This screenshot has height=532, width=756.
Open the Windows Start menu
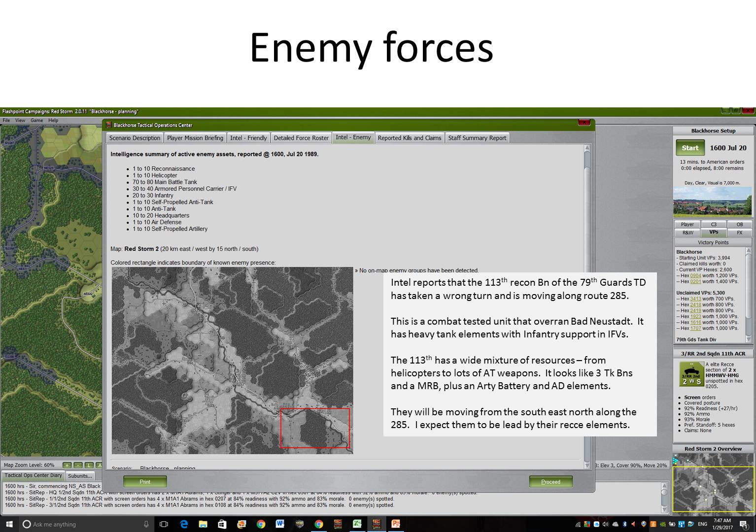click(x=9, y=524)
